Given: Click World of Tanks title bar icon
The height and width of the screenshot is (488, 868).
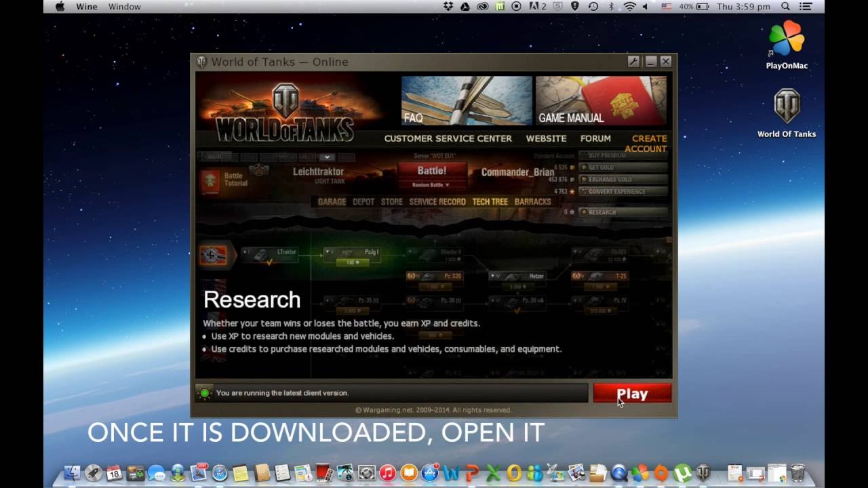Looking at the screenshot, I should [201, 62].
